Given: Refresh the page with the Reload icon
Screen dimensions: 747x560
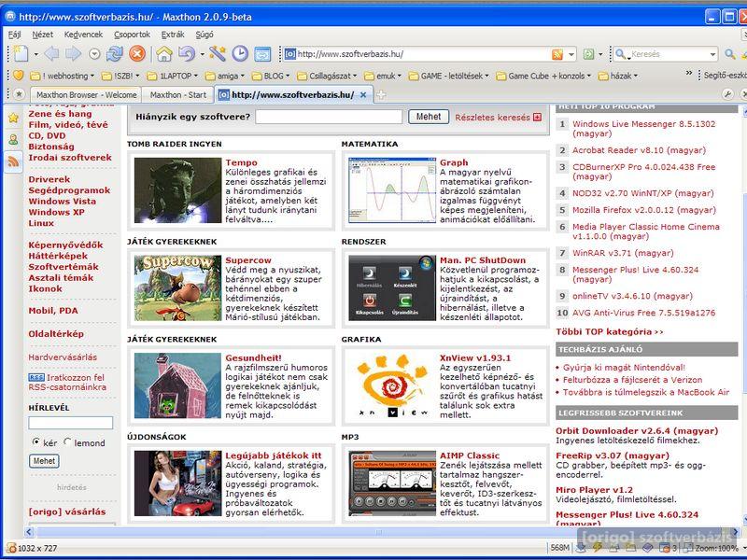Looking at the screenshot, I should point(115,54).
